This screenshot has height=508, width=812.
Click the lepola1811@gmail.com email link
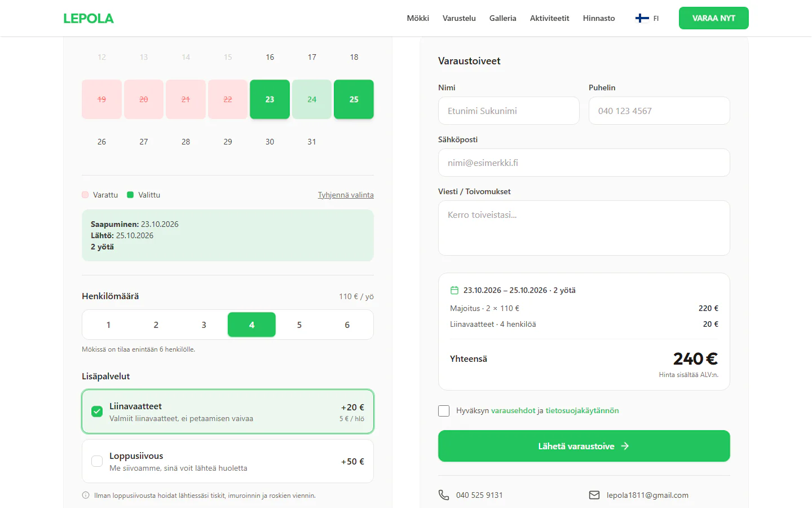click(647, 495)
